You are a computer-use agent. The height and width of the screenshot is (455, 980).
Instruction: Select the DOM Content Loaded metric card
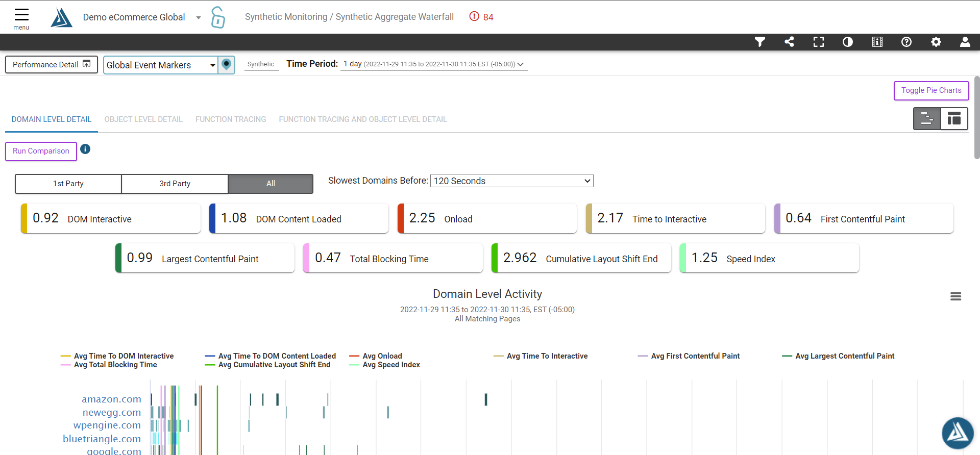(x=299, y=218)
